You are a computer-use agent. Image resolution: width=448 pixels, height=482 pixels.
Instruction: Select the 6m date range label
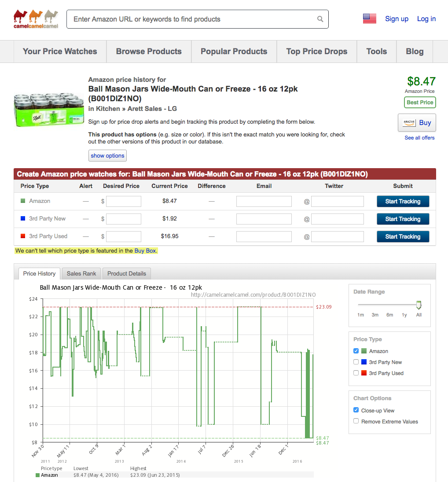coord(389,315)
